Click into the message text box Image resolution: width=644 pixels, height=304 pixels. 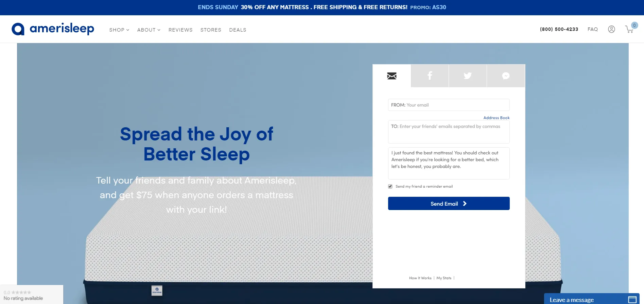click(x=449, y=163)
